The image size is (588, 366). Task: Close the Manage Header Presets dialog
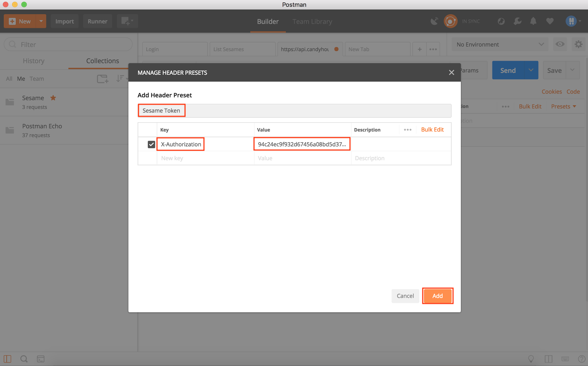451,72
